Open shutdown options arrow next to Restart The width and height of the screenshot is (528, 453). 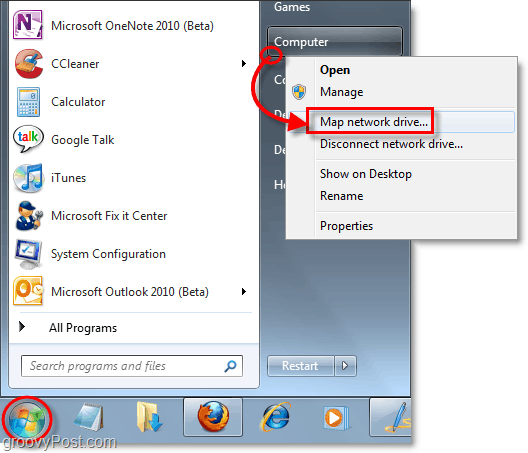pyautogui.click(x=345, y=365)
